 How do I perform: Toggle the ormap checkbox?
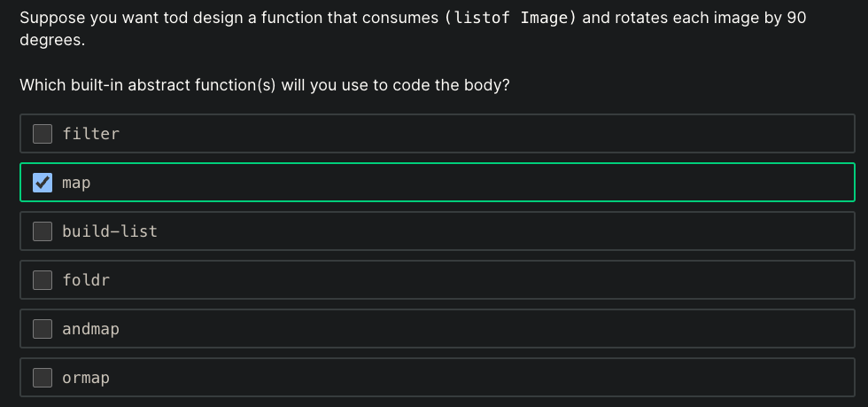[x=43, y=378]
